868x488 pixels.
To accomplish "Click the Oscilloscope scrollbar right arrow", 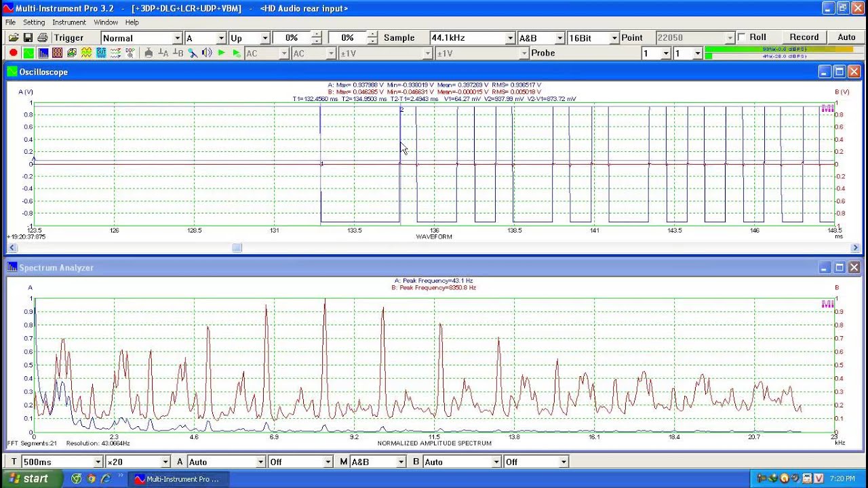I will click(x=855, y=247).
